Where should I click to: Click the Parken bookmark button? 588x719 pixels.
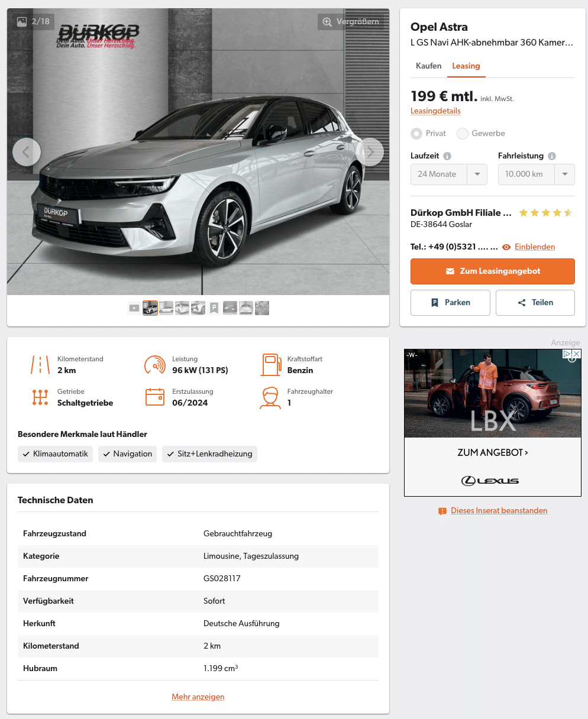point(450,303)
